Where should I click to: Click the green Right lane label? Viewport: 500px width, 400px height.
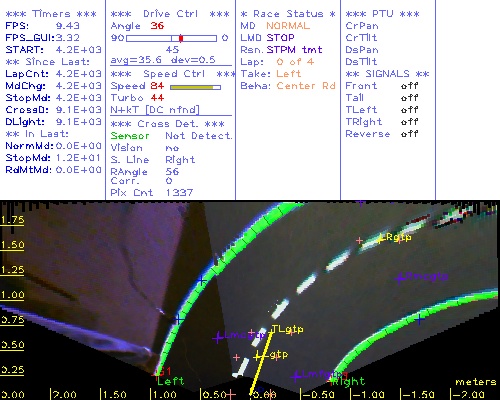[349, 381]
